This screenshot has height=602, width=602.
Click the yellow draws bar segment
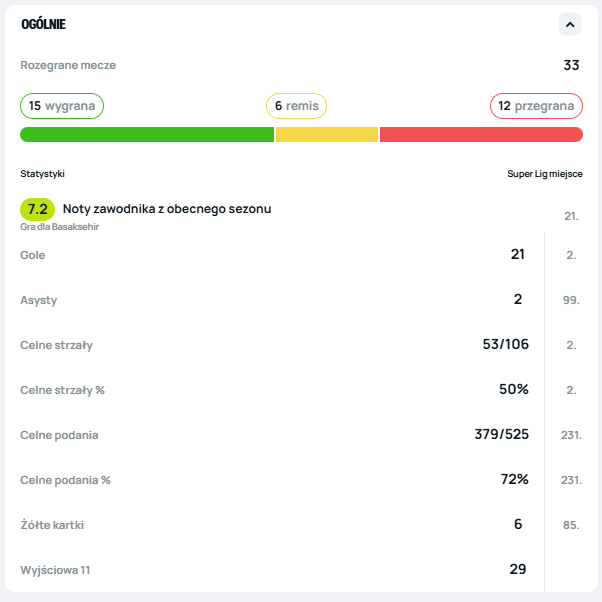[x=327, y=134]
